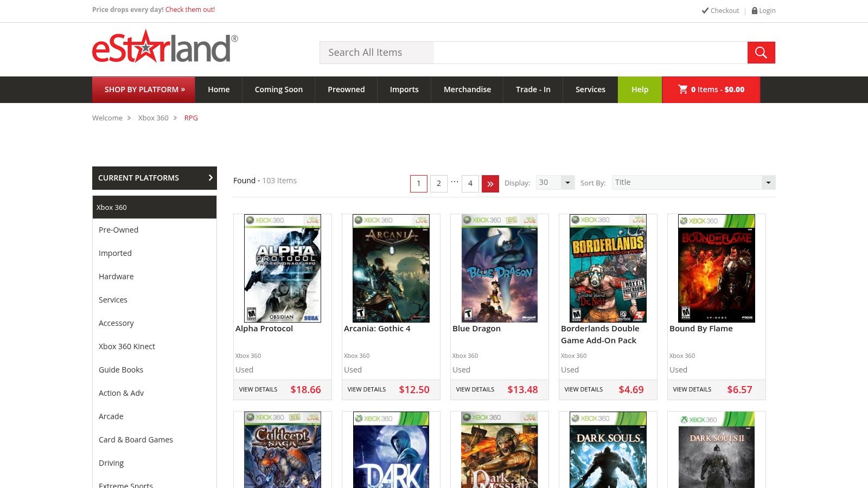
Task: Open the Display count dropdown
Action: pos(555,183)
